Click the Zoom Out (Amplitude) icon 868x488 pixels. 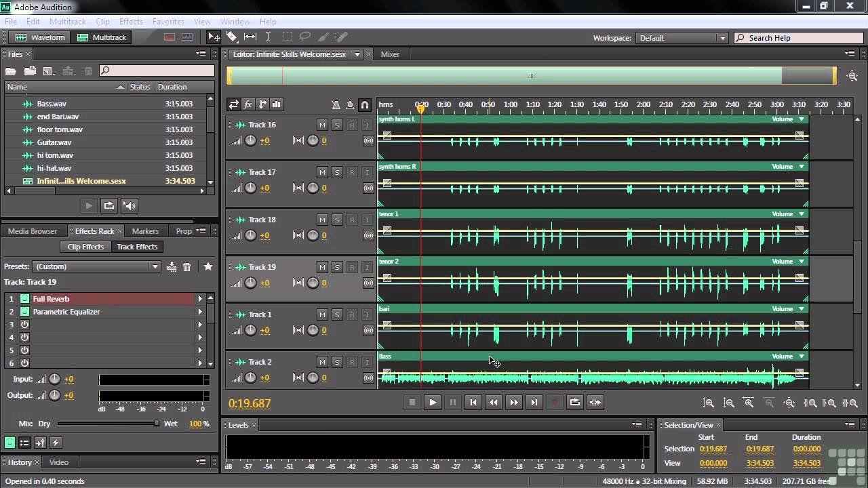729,403
